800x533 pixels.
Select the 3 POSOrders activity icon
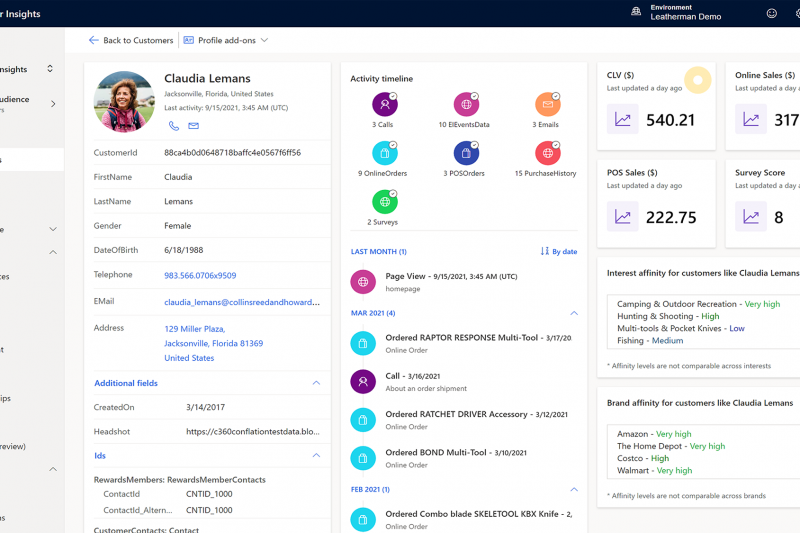tap(466, 153)
